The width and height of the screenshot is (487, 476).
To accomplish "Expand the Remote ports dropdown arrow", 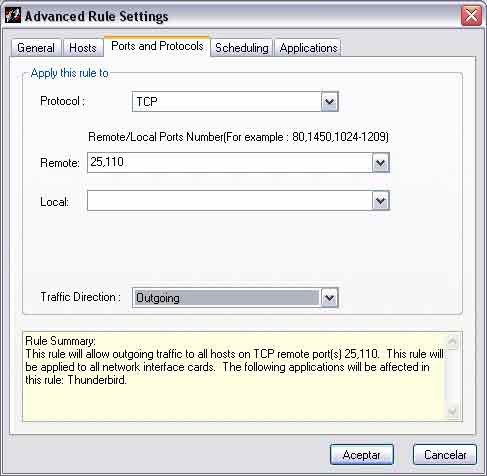I will [381, 163].
